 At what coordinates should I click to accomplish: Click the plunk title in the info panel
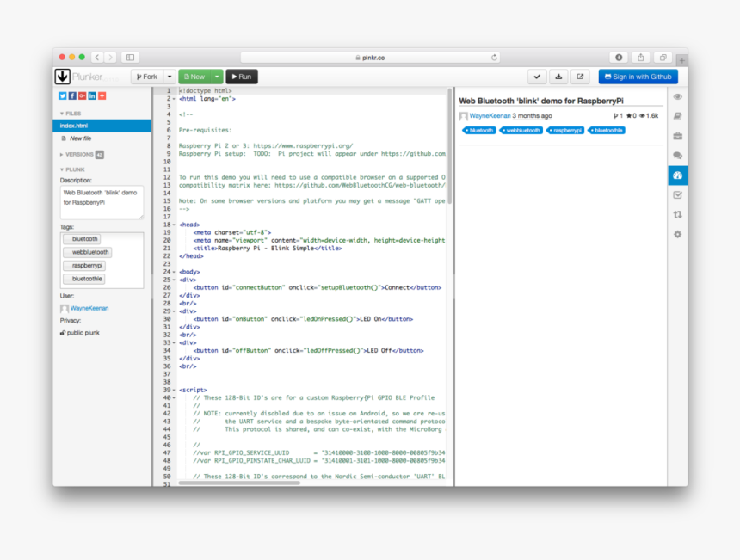541,101
